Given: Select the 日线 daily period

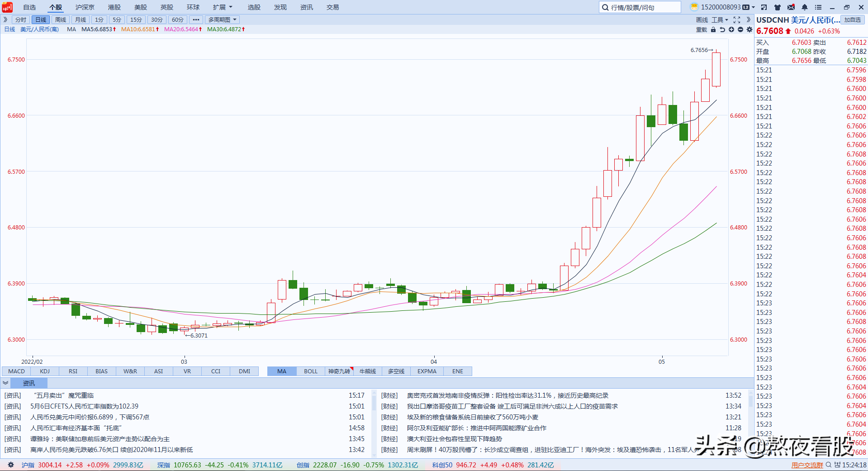Looking at the screenshot, I should 41,20.
